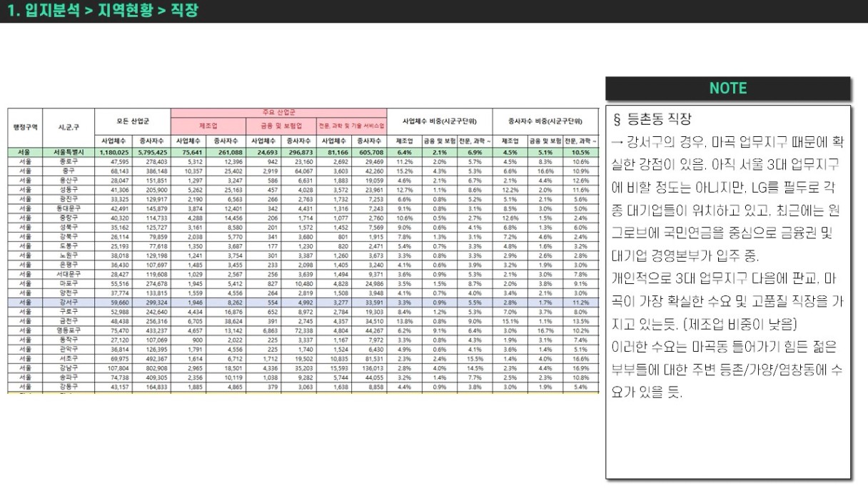The height and width of the screenshot is (488, 868).
Task: Select the '강북구' row label
Action: click(x=69, y=236)
